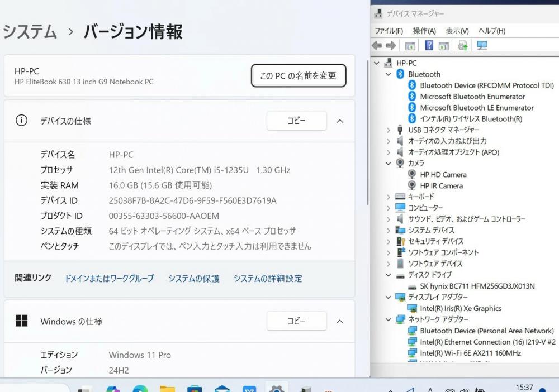Expand ソフトウェア デバイス category

click(389, 264)
